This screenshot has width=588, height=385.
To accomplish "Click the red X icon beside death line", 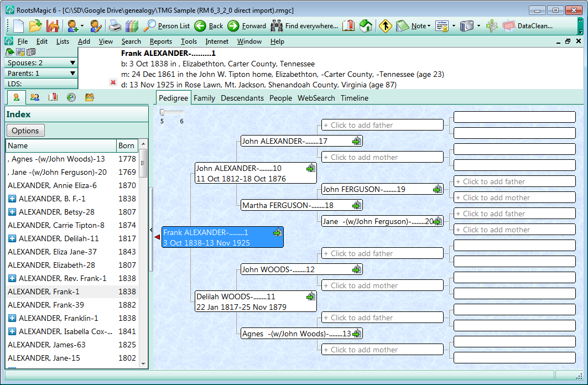I will click(x=113, y=82).
